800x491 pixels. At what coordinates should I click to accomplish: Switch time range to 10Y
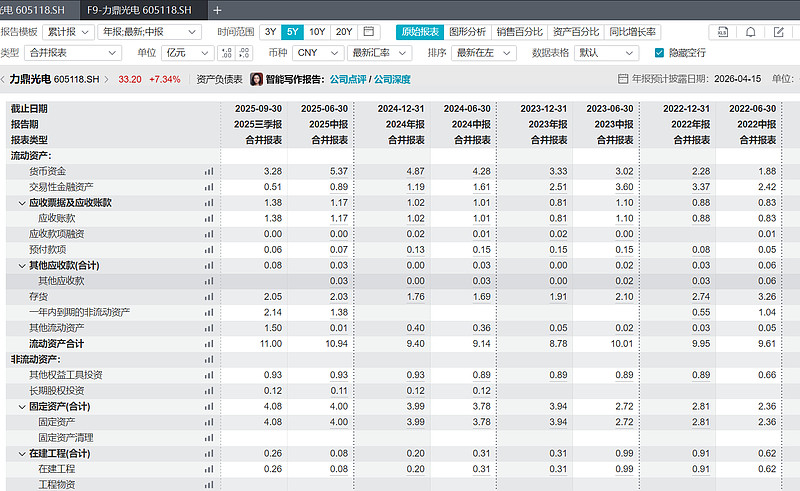pyautogui.click(x=317, y=32)
